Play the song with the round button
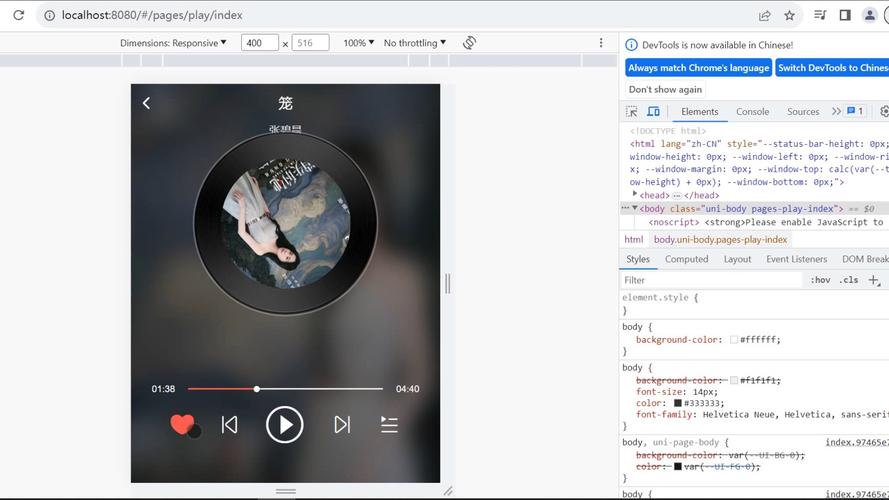 [285, 424]
